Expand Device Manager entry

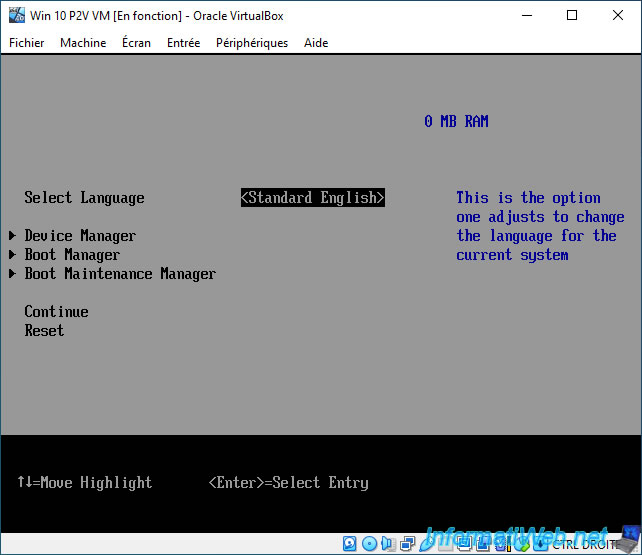point(80,236)
